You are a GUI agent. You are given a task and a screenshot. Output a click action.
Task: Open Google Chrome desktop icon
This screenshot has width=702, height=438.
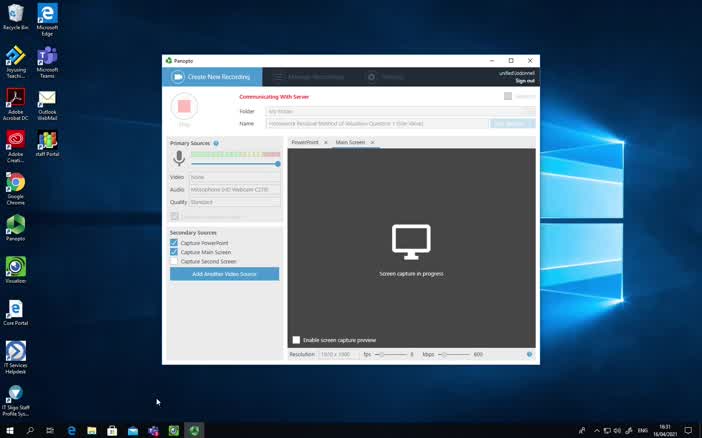[15, 184]
